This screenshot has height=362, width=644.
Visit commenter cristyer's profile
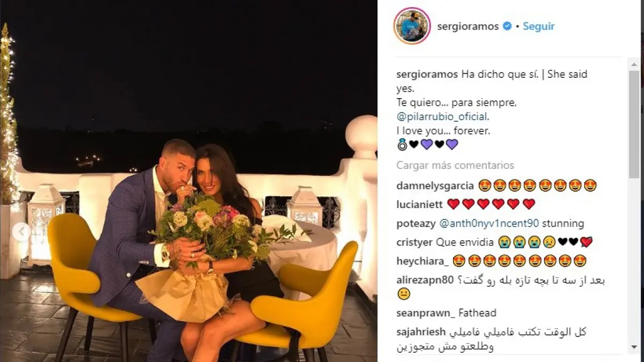click(415, 242)
